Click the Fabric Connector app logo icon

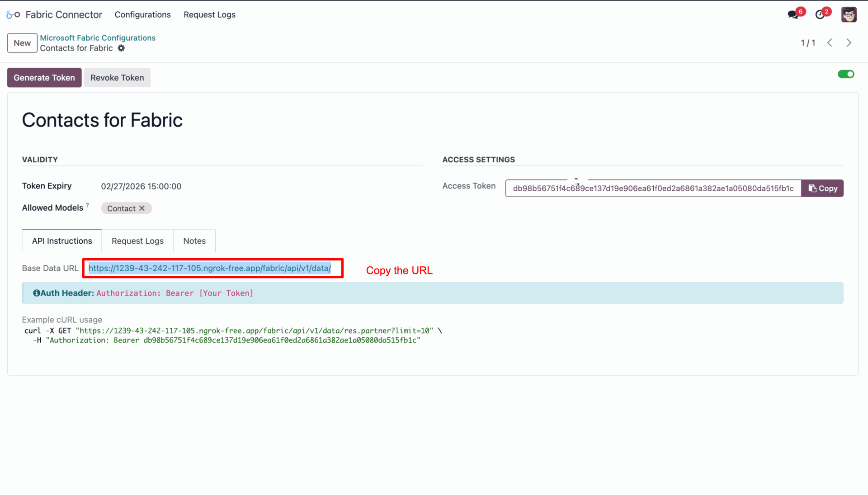coord(13,14)
